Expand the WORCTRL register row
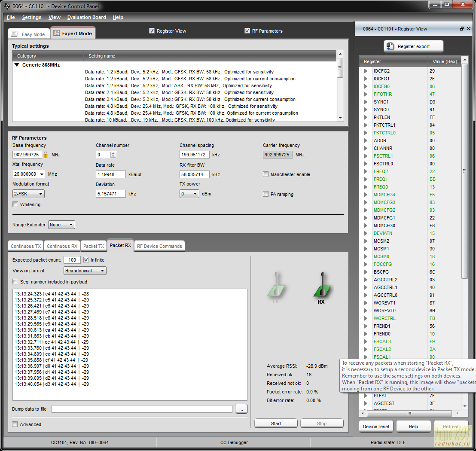 point(366,318)
